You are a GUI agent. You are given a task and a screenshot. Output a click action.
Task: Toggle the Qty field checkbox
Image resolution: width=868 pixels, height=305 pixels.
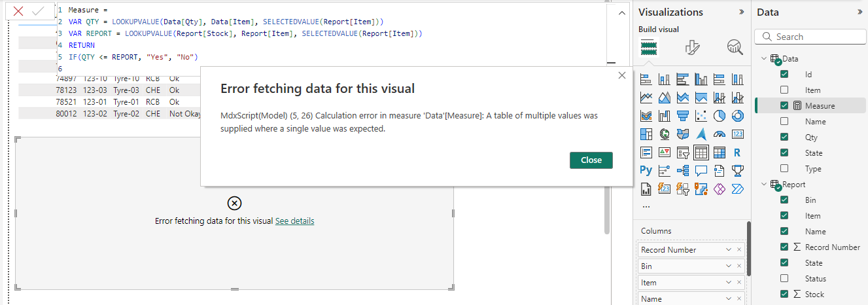click(784, 137)
